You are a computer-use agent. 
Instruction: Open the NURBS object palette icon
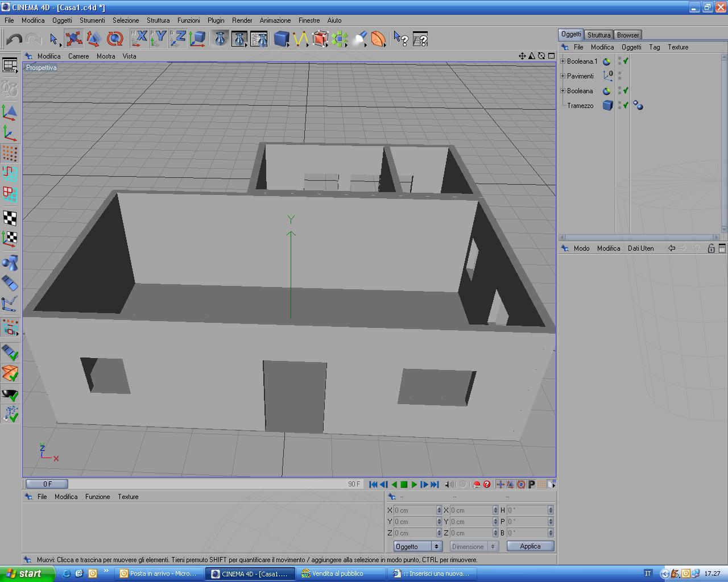320,39
